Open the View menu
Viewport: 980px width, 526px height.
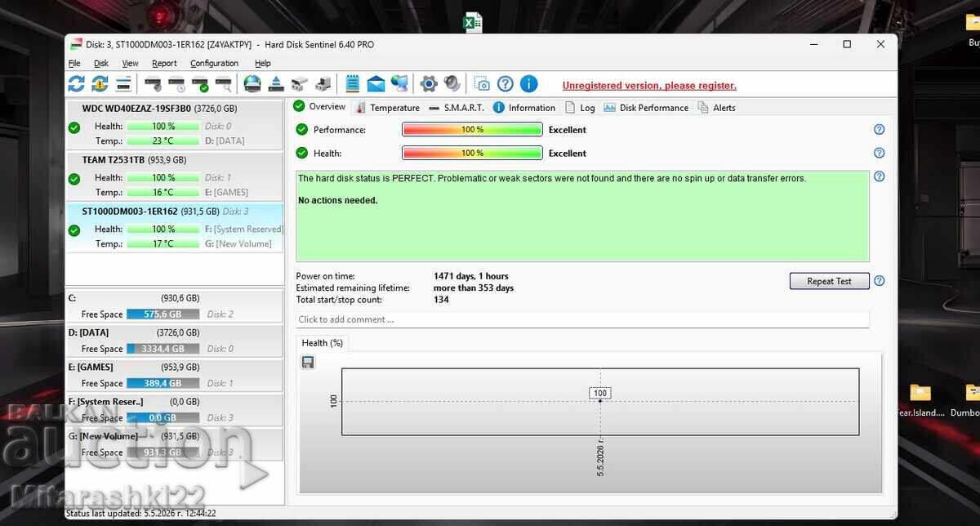point(131,63)
